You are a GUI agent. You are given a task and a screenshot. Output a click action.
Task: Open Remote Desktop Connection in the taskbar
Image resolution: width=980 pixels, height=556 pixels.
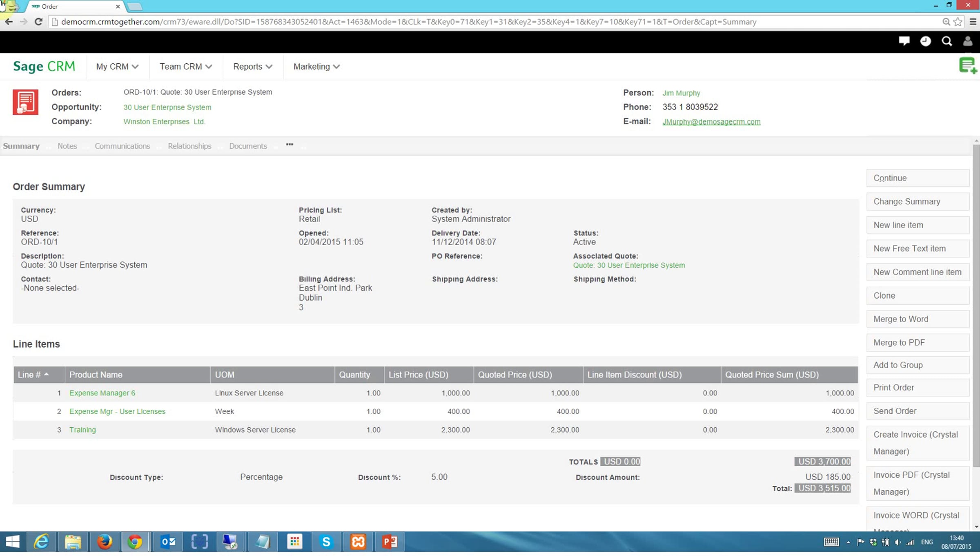click(x=230, y=542)
